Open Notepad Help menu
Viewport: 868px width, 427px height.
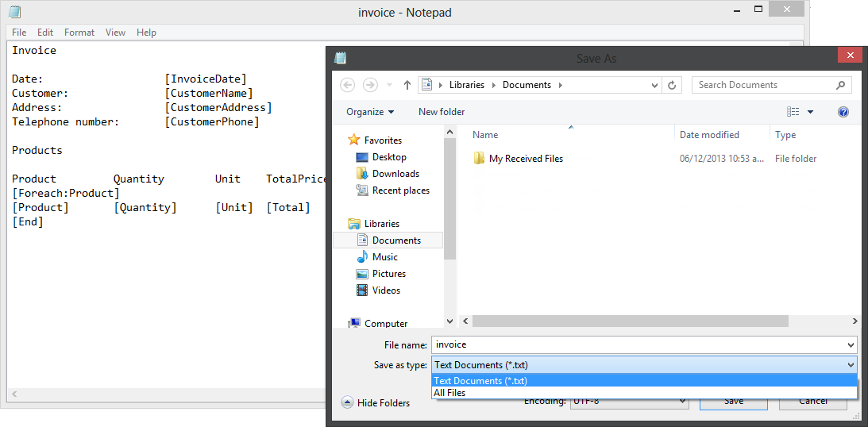pyautogui.click(x=146, y=33)
